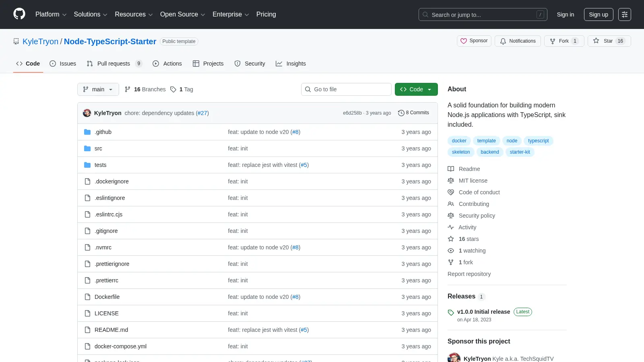Expand the Open Source menu

[183, 14]
